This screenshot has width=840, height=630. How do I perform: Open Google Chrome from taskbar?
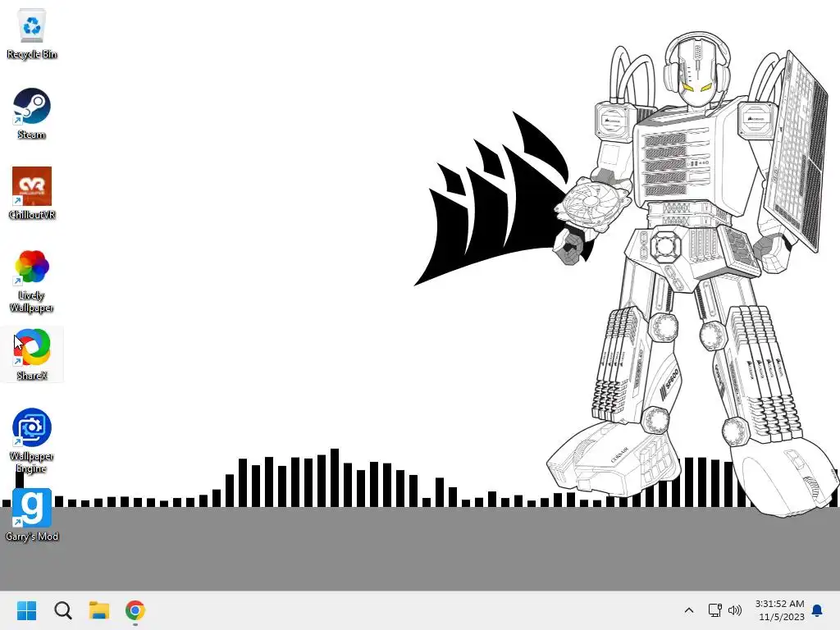135,610
